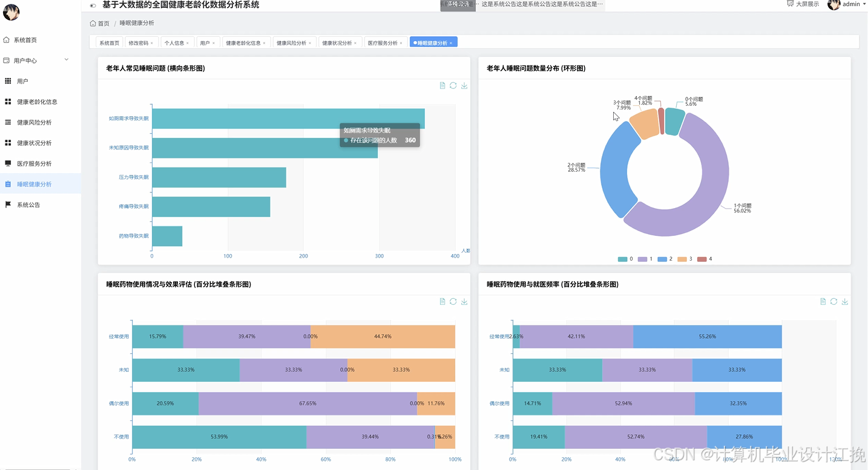The height and width of the screenshot is (470, 868).
Task: Download the 老年人常见睡眠问题 chart image
Action: [464, 86]
